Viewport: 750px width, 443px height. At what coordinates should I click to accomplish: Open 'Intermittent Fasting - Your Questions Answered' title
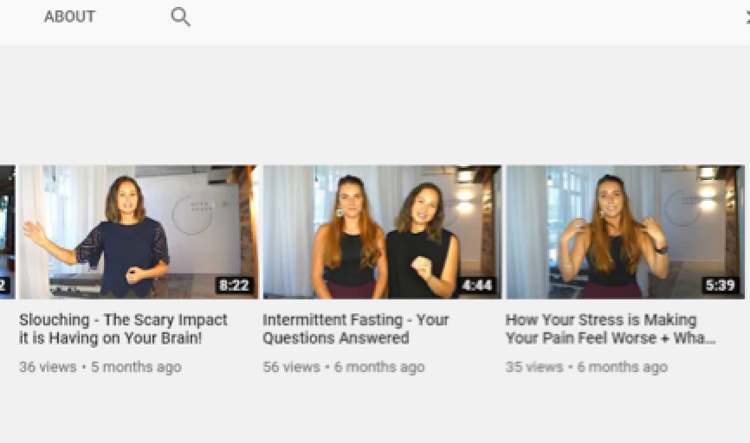[x=355, y=329]
